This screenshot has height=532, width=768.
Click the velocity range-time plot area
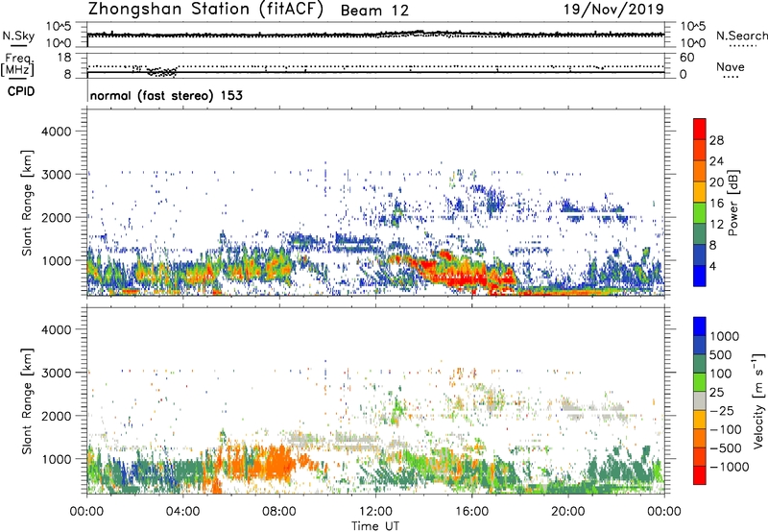tap(375, 400)
